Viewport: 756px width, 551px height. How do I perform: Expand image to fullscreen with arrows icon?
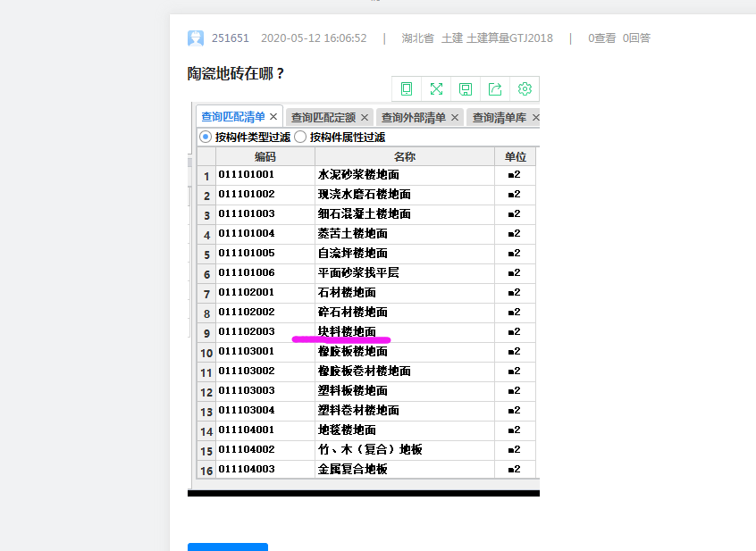[436, 89]
